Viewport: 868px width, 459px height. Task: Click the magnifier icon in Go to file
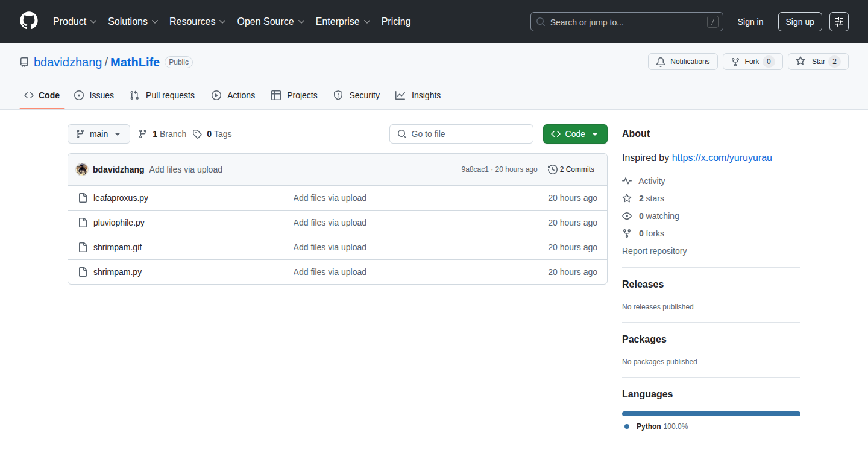[x=402, y=134]
